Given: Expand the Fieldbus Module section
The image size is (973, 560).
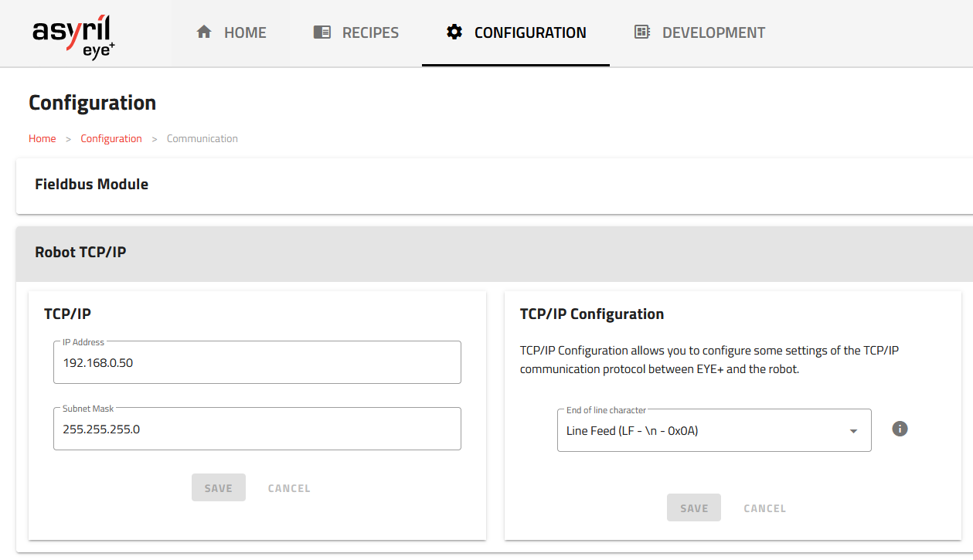Looking at the screenshot, I should tap(91, 184).
